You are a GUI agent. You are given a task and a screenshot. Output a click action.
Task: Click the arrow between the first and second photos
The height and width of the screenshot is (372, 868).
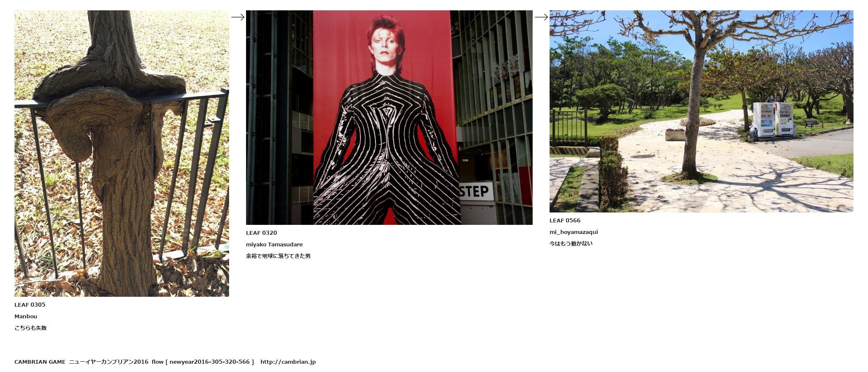(x=238, y=17)
